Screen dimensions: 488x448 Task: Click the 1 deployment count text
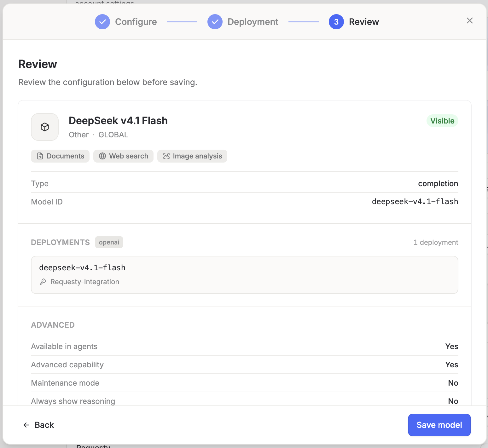pos(436,242)
